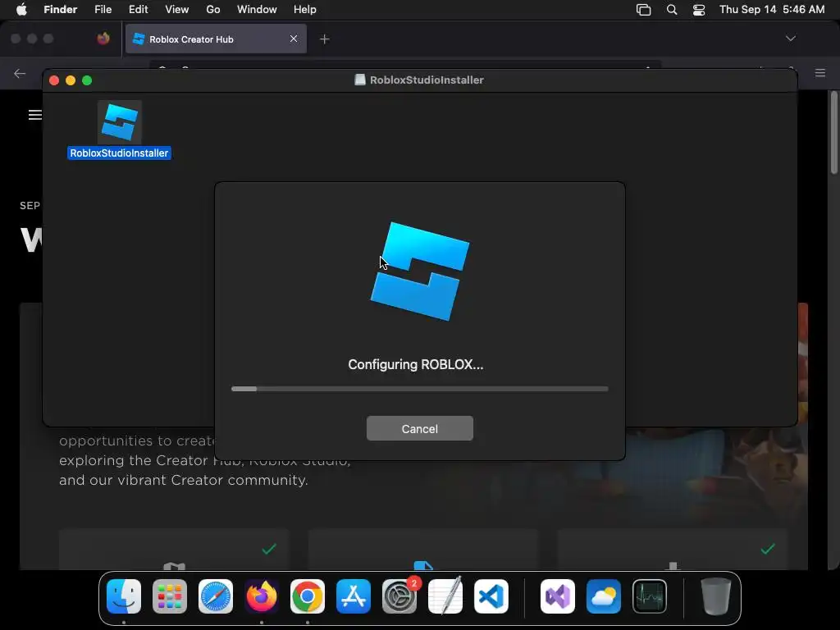Open Stage Manager windows icon in menu bar
The height and width of the screenshot is (630, 840).
click(x=643, y=10)
